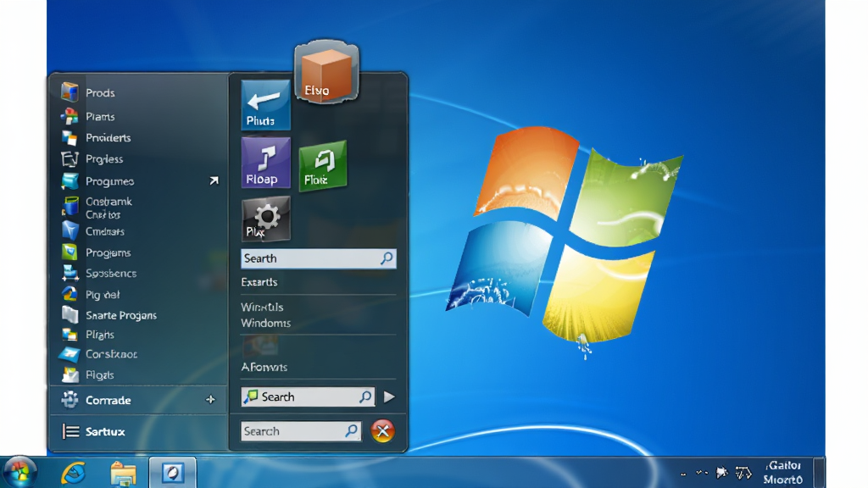The height and width of the screenshot is (488, 868).
Task: Click the system tray clock text
Action: pyautogui.click(x=782, y=473)
